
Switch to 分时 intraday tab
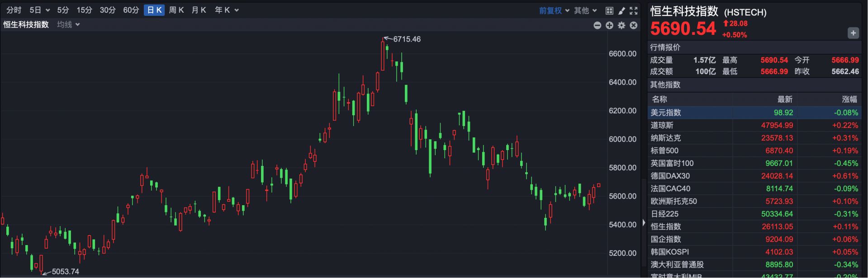pos(14,10)
